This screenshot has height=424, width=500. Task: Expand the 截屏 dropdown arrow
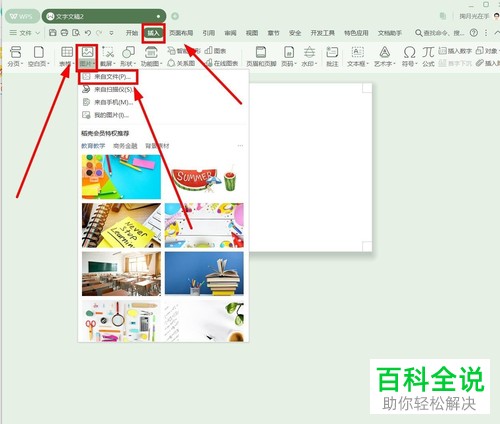[x=114, y=64]
